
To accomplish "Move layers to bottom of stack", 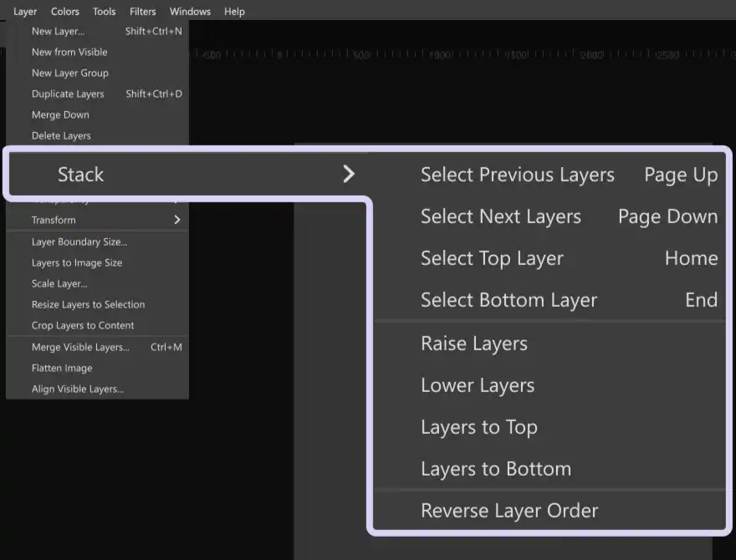I will pyautogui.click(x=495, y=469).
